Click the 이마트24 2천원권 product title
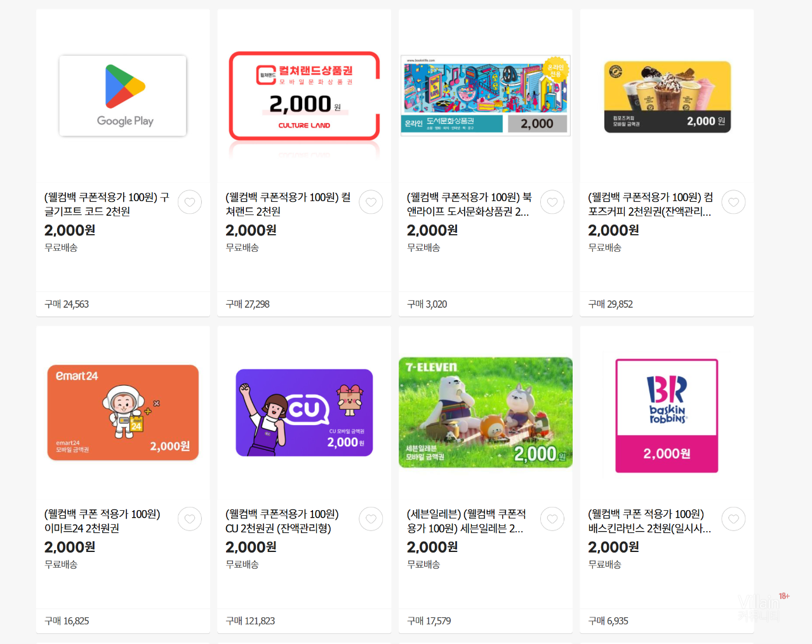This screenshot has height=644, width=812. (102, 521)
